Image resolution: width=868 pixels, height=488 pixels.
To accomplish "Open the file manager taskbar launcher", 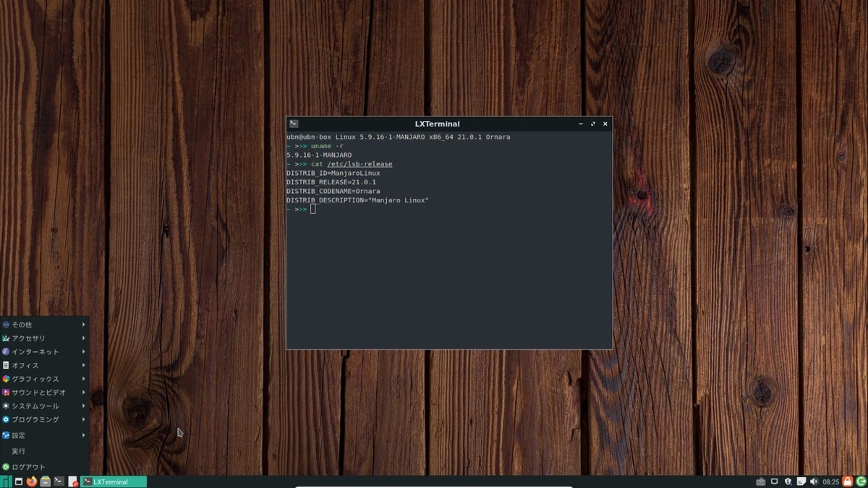I will 46,481.
